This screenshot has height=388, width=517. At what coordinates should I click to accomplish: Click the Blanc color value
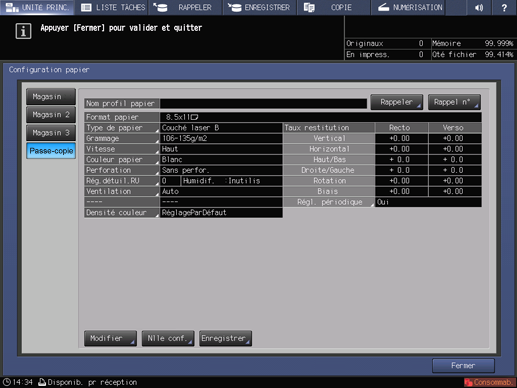221,160
